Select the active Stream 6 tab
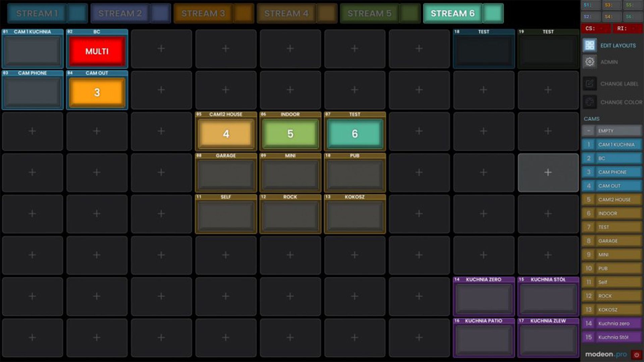 453,13
